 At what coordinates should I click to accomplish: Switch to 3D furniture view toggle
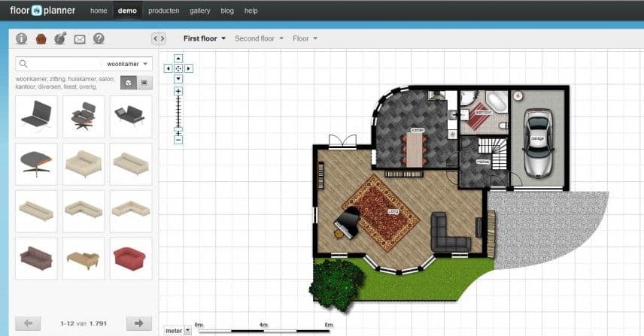[x=128, y=82]
